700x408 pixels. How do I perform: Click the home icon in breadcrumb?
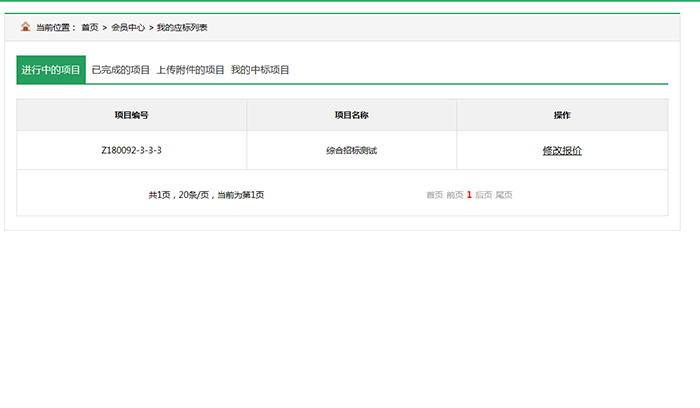coord(25,27)
